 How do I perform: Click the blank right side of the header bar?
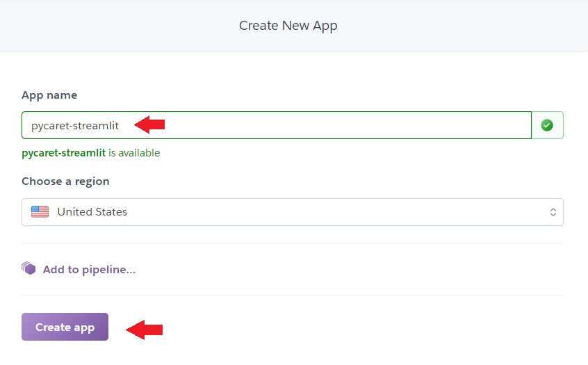point(487,26)
